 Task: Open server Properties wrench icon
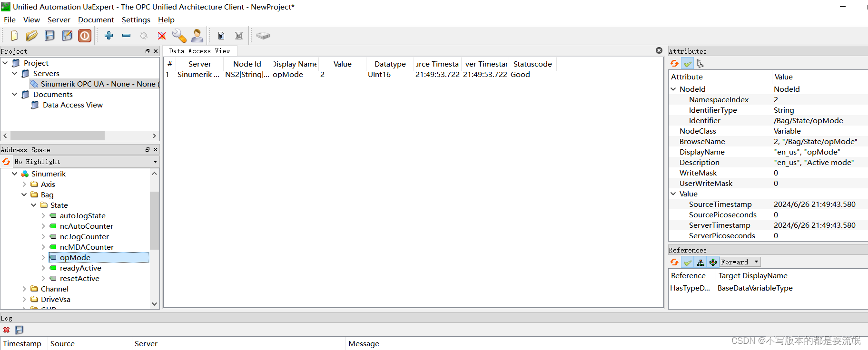179,36
